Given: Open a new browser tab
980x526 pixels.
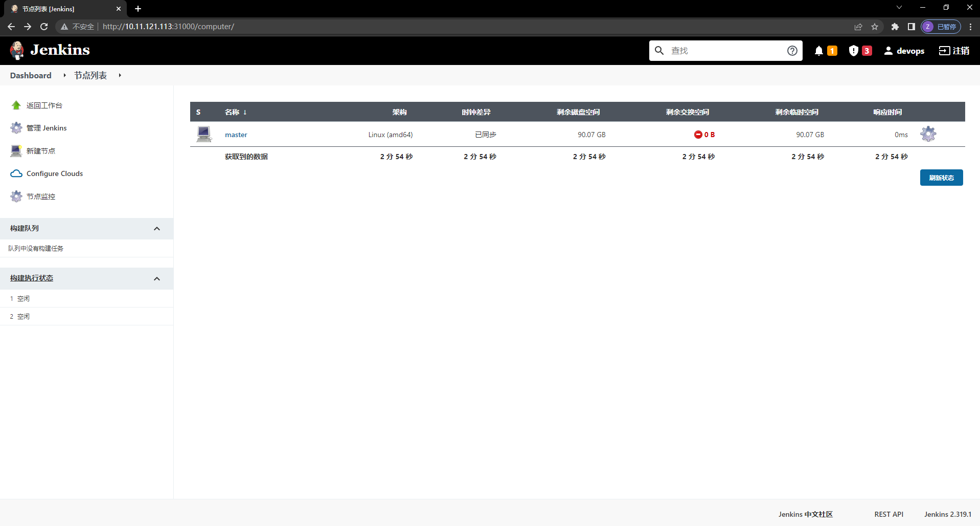Looking at the screenshot, I should pyautogui.click(x=138, y=9).
